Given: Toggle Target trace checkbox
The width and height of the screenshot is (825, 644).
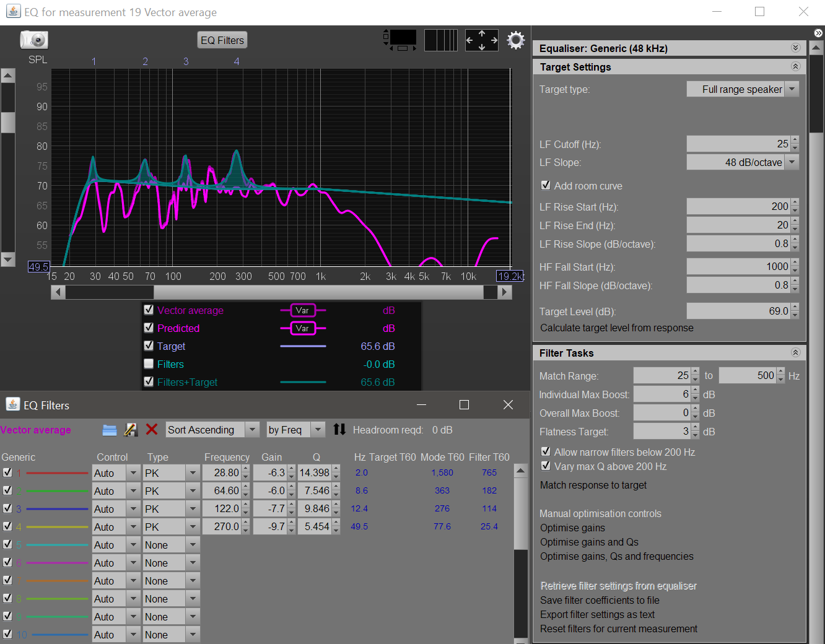Looking at the screenshot, I should pyautogui.click(x=149, y=346).
